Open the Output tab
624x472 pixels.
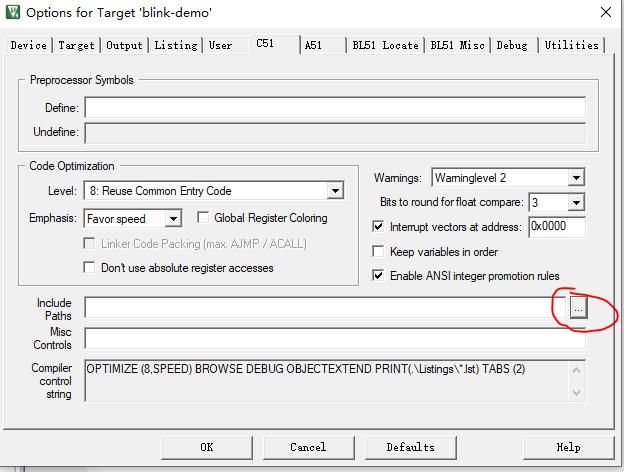(124, 45)
